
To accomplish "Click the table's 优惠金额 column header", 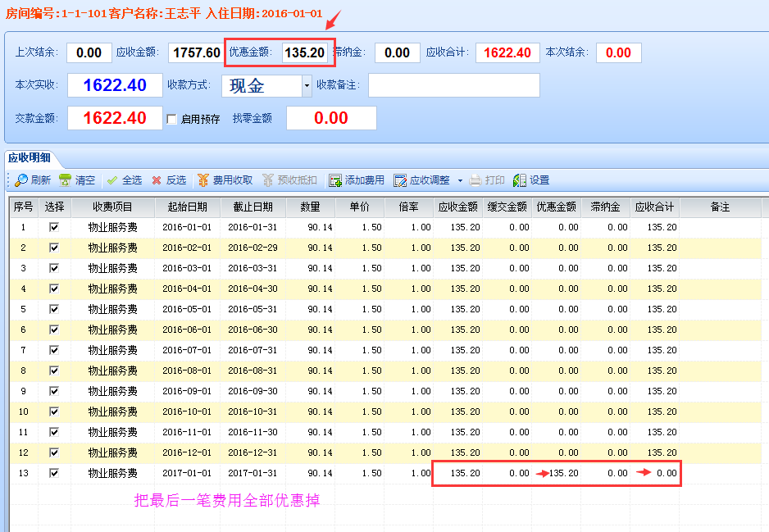I will click(x=556, y=207).
